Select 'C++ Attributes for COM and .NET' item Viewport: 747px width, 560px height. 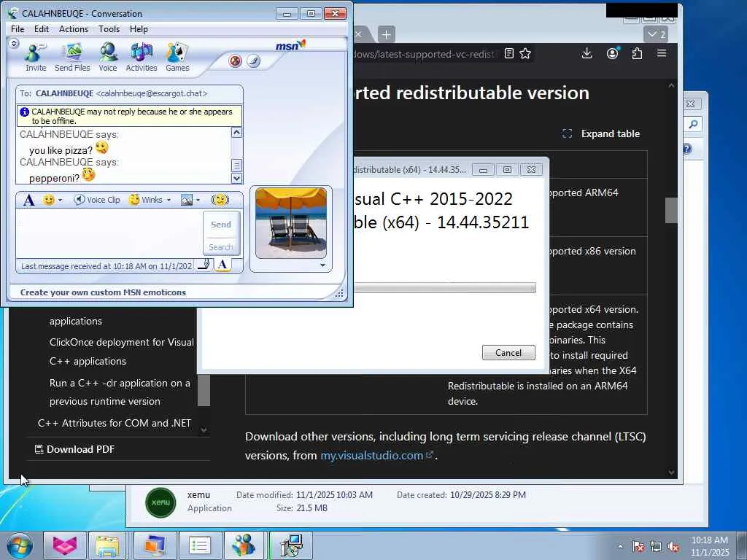115,423
